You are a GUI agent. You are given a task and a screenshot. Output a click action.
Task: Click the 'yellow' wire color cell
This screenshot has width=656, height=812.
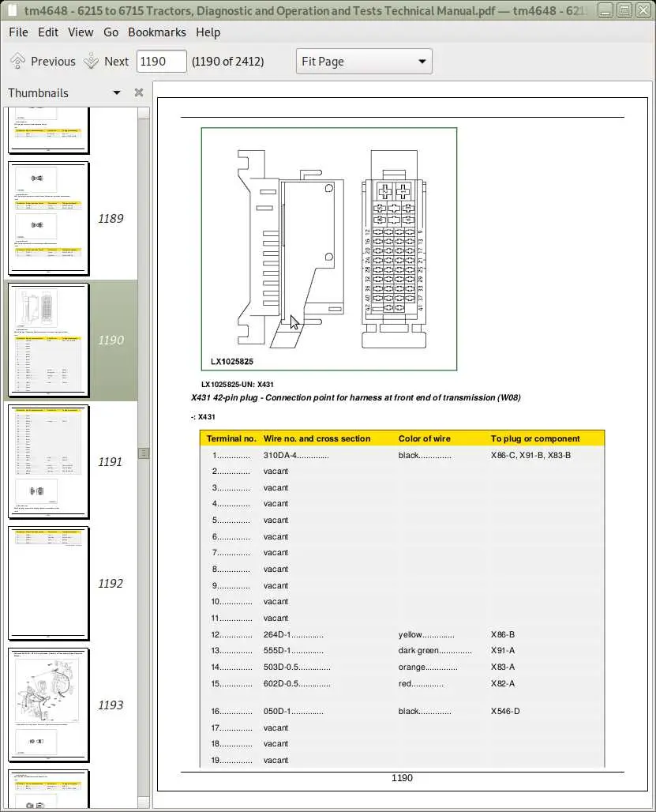pyautogui.click(x=410, y=634)
